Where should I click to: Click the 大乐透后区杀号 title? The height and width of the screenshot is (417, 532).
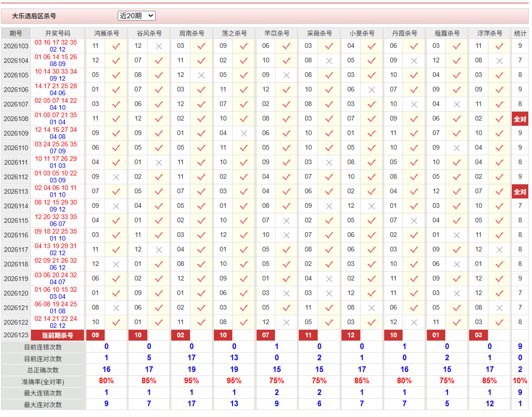coord(34,16)
